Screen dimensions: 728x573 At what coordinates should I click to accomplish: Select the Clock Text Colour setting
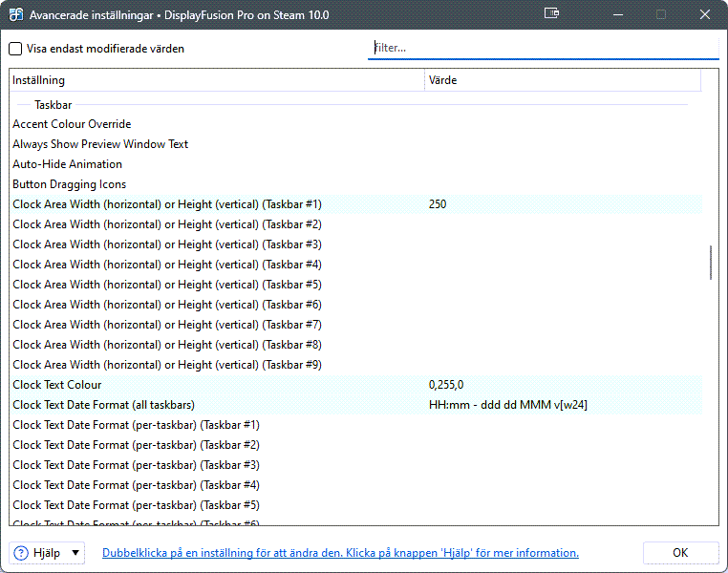click(x=57, y=385)
